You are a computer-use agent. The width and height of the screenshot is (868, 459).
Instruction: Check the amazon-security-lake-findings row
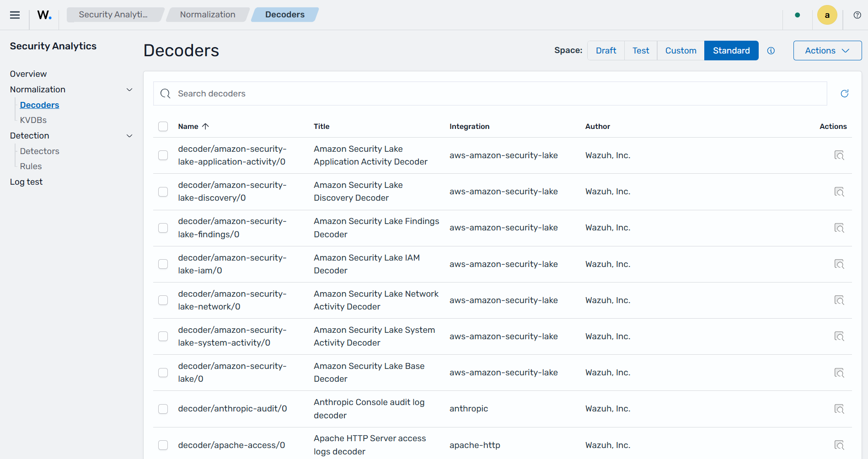click(x=163, y=228)
